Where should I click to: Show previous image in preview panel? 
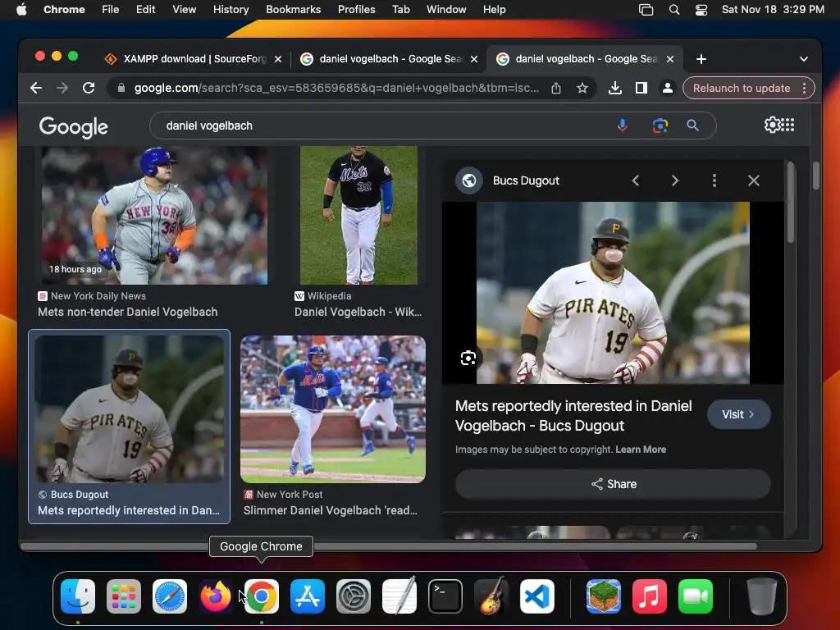point(636,181)
